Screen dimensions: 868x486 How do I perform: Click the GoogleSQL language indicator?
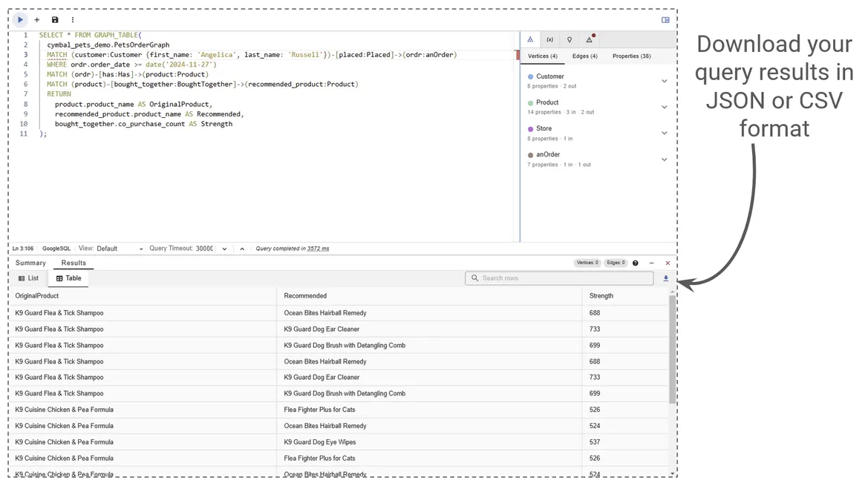[56, 249]
